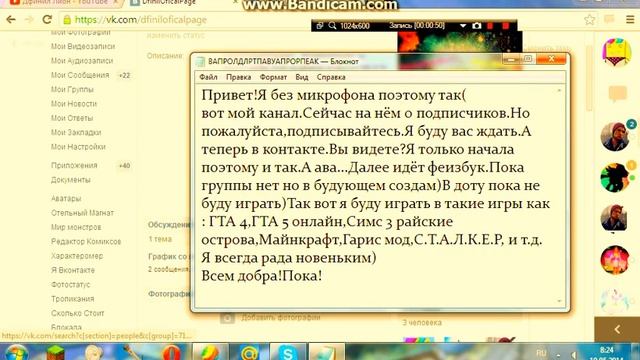Reload the vk.com page

[47, 20]
